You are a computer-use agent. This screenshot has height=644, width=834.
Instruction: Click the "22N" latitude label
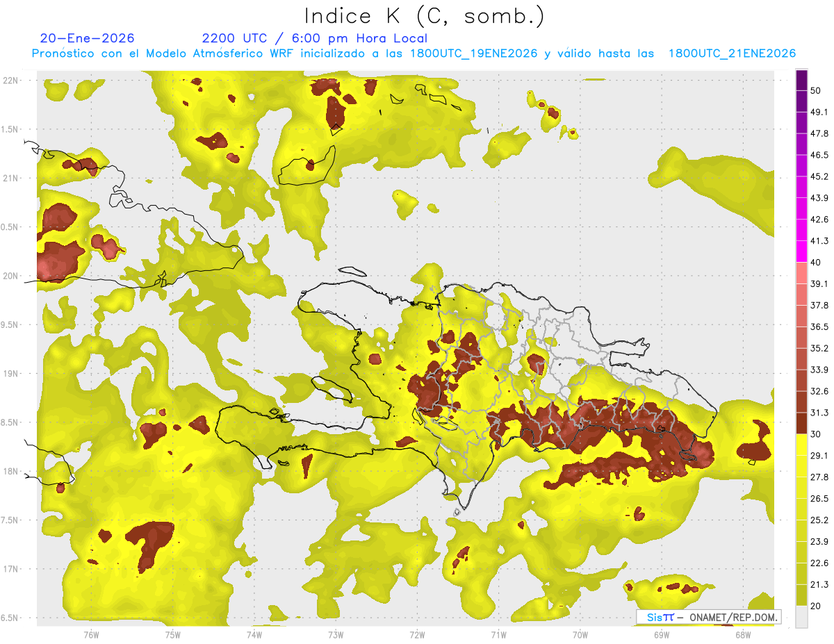click(12, 81)
